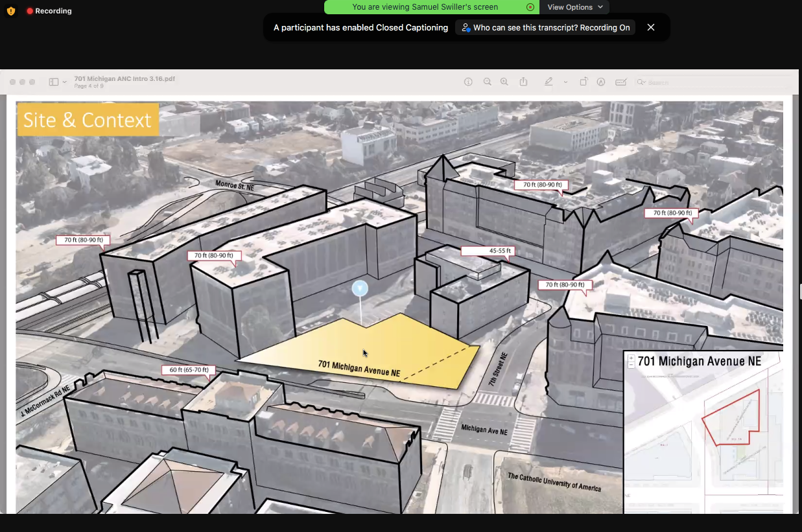
Task: Click the Recording status label
Action: (x=53, y=11)
